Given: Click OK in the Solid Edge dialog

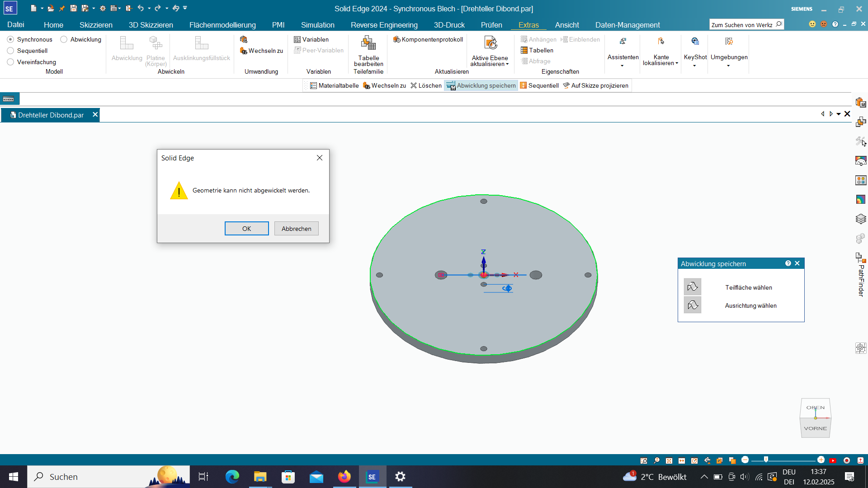Looking at the screenshot, I should pos(246,228).
